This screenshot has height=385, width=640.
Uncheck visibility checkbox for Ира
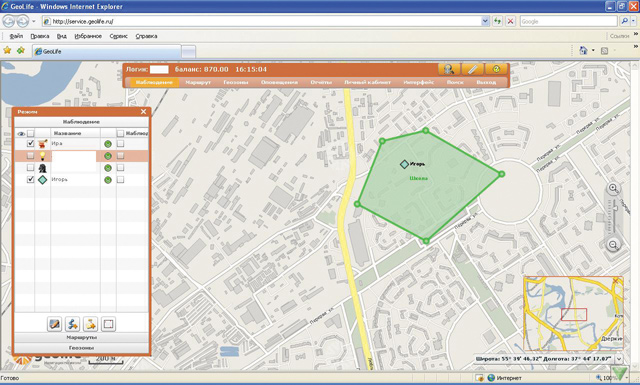(x=30, y=144)
